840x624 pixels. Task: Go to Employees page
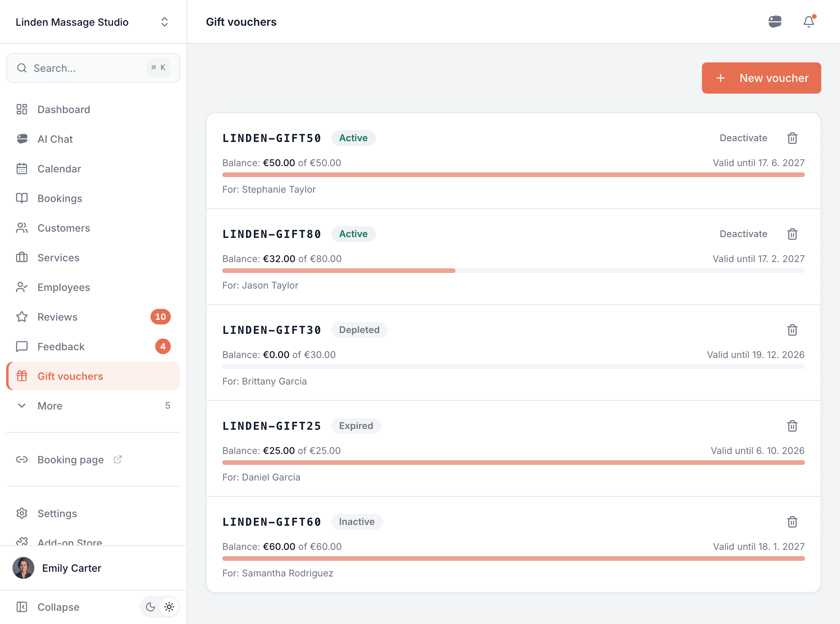[93, 287]
